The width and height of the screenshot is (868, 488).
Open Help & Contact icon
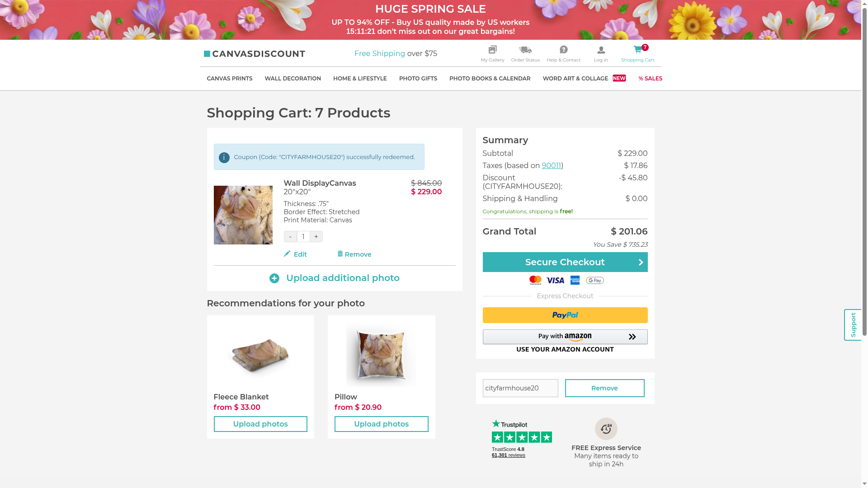563,50
